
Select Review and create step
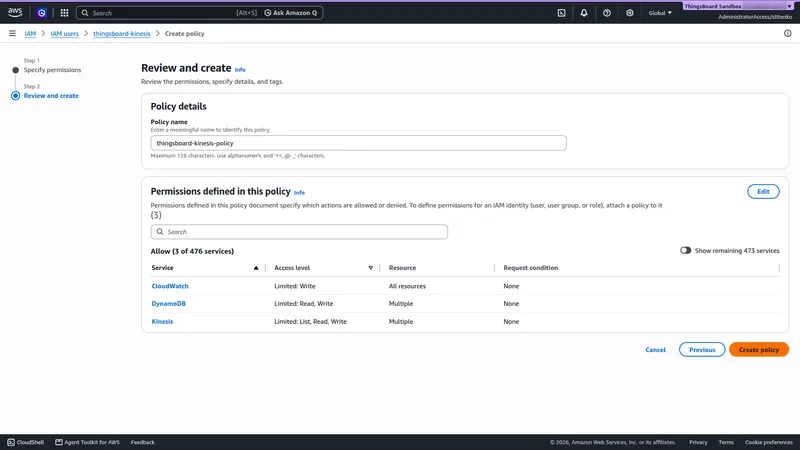51,95
